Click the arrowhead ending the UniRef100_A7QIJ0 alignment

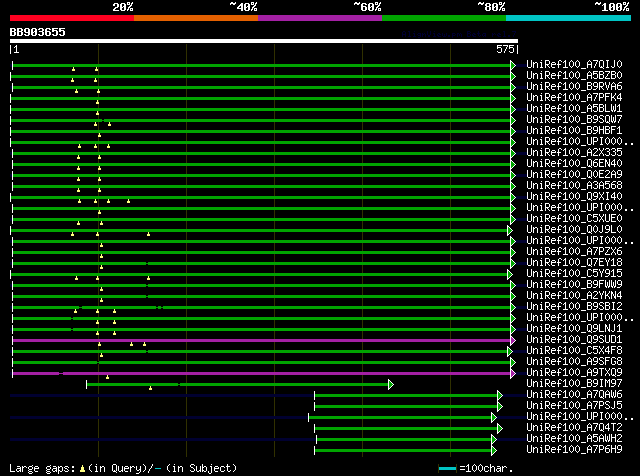point(513,65)
